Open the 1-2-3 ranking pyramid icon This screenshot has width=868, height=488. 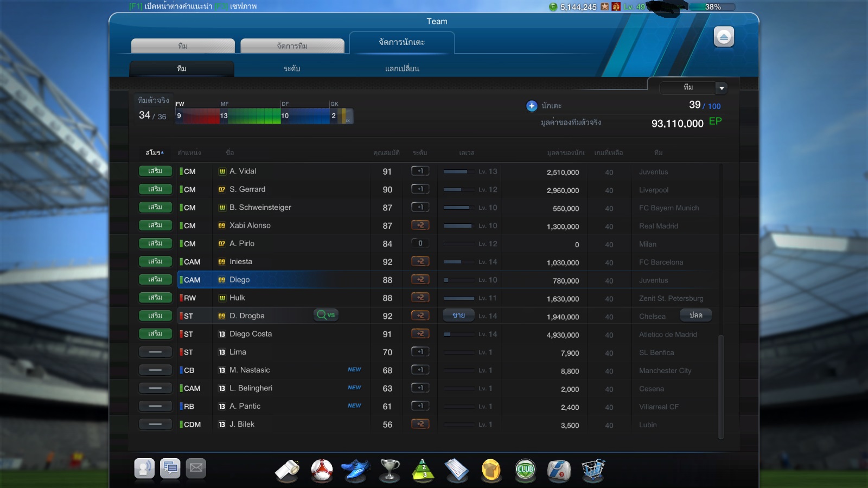(424, 470)
